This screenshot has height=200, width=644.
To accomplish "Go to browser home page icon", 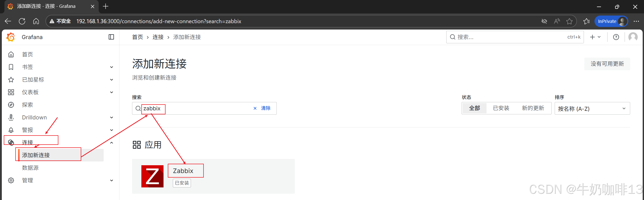I will [36, 21].
